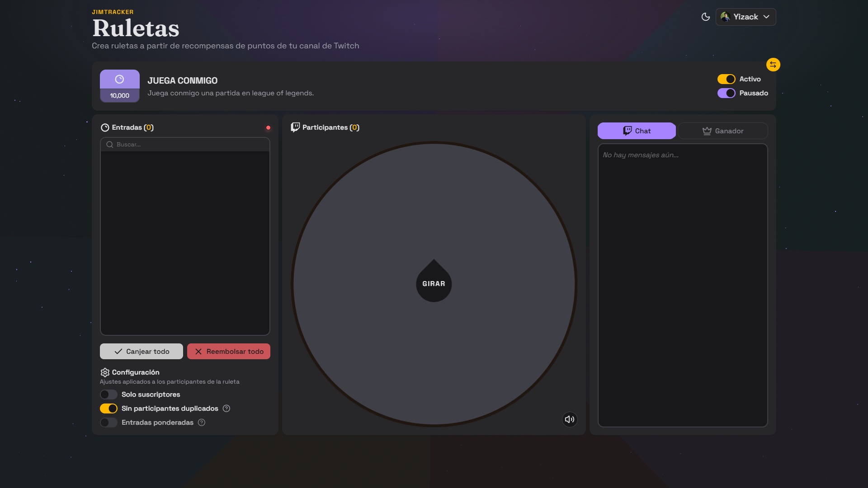Disable Sin participantes duplicados toggle
Screen dimensions: 868x488
[108, 408]
